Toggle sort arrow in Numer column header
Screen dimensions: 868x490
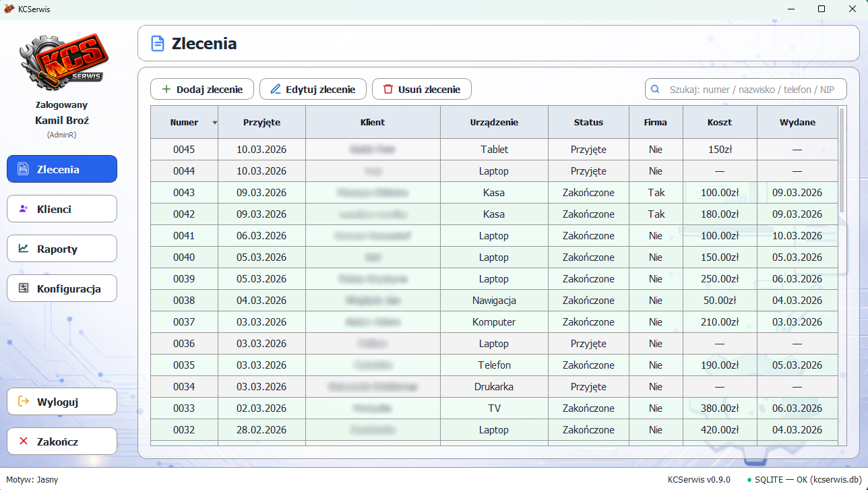[x=214, y=123]
